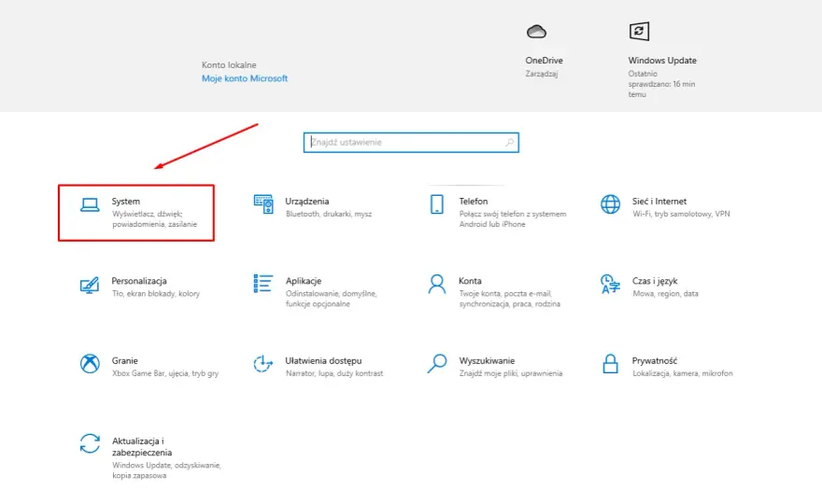Image resolution: width=822 pixels, height=504 pixels.
Task: Click the OneDrive cloud icon
Action: coord(536,32)
